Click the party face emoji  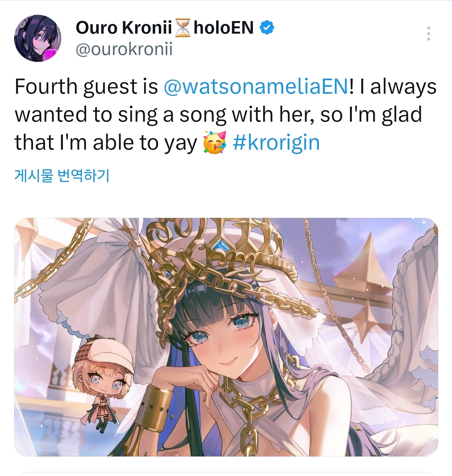coord(215,143)
